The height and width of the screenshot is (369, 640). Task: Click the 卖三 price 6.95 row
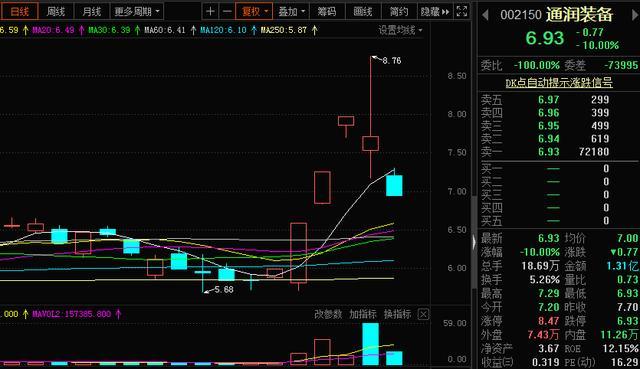coord(559,126)
